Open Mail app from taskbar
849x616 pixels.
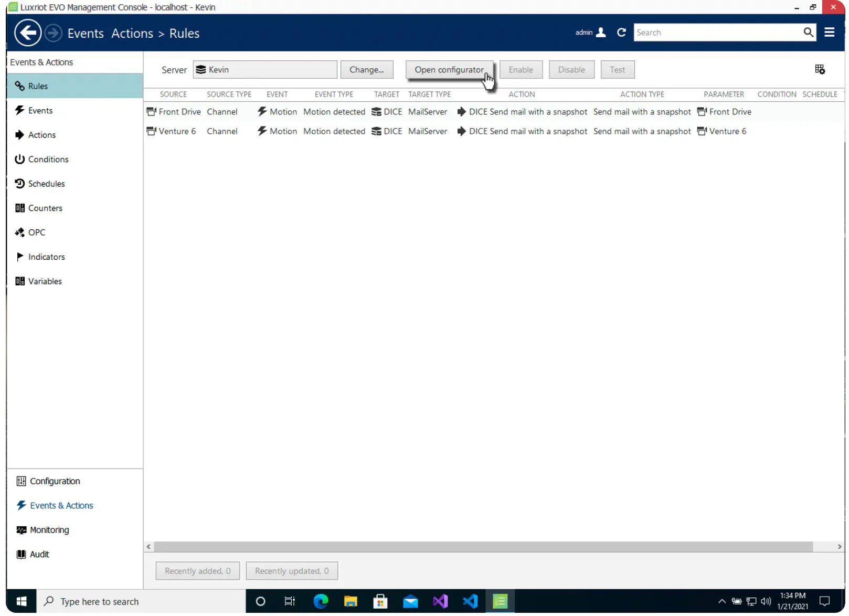click(x=410, y=601)
